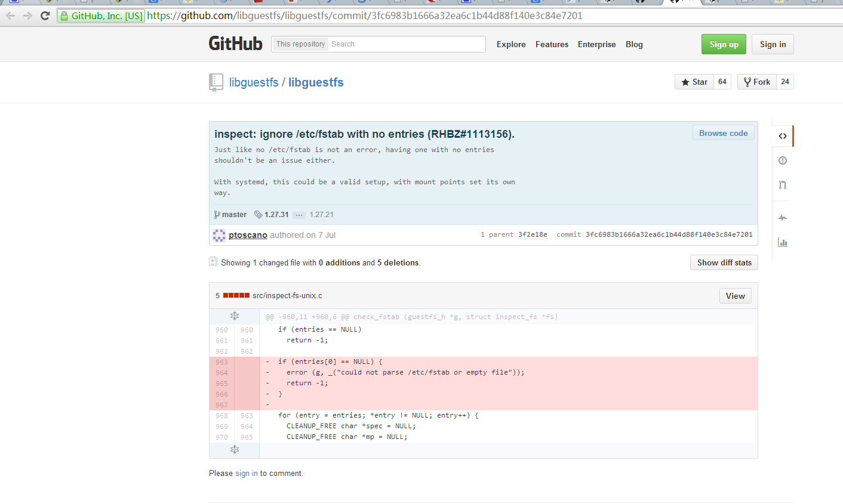Click the Show diff stats button
This screenshot has width=843, height=504.
[x=724, y=262]
